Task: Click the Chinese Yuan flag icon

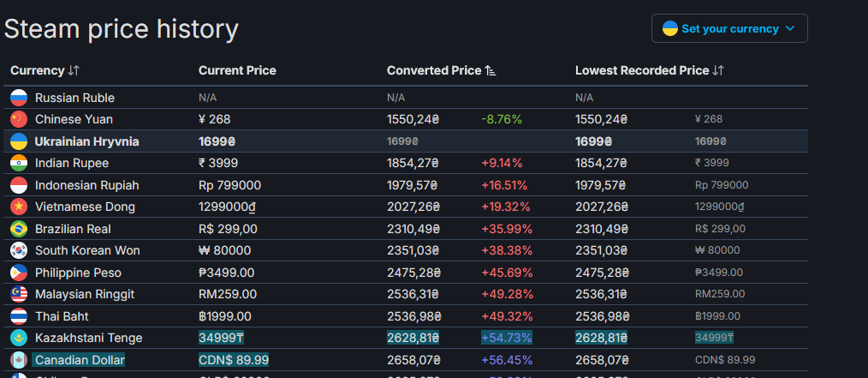Action: (x=19, y=119)
